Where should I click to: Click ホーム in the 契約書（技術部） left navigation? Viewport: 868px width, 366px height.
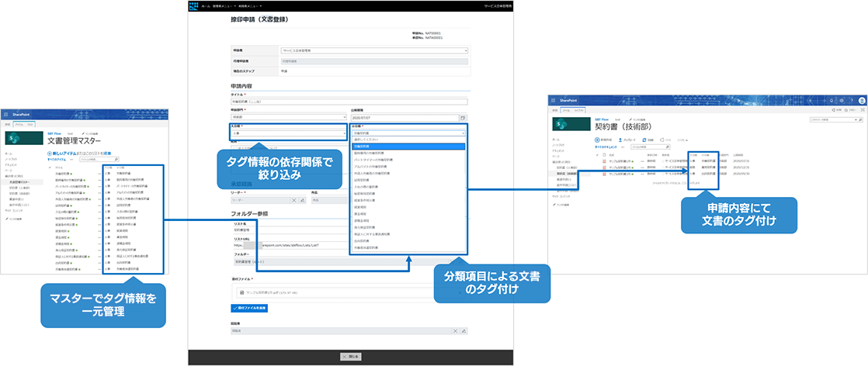[x=556, y=140]
